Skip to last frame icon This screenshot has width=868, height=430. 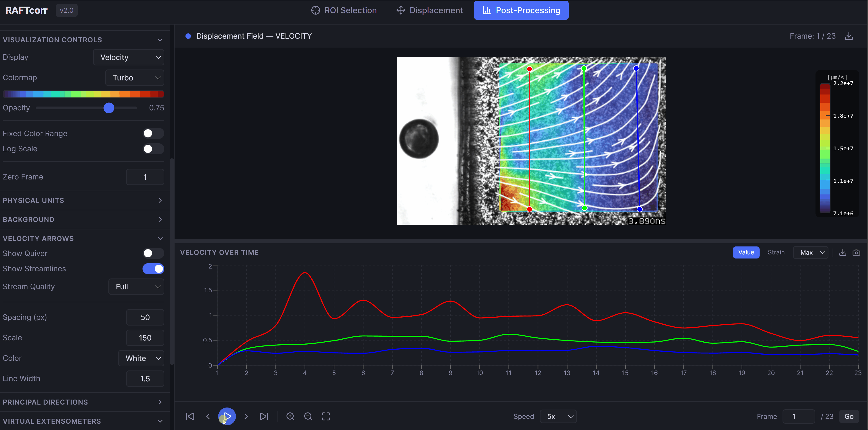coord(264,416)
